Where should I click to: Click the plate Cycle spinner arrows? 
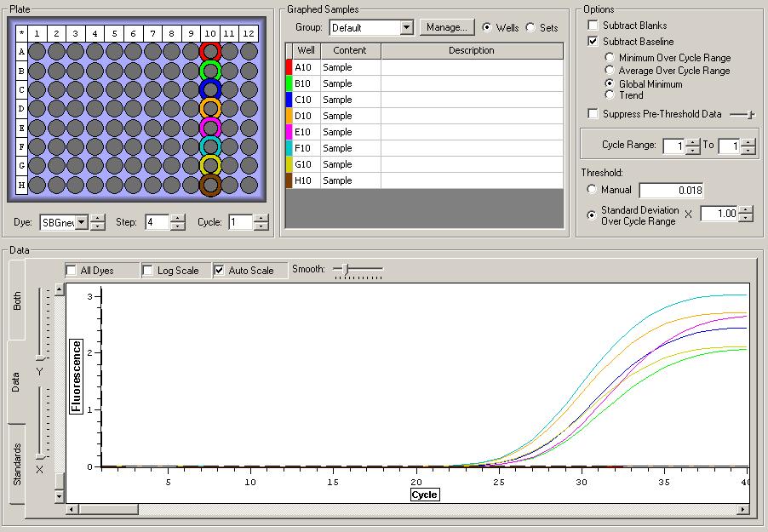click(261, 222)
